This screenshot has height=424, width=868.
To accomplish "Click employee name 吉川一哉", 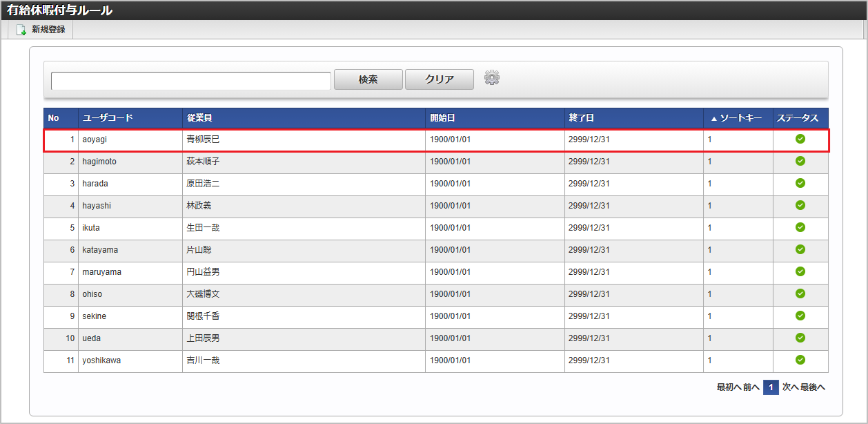I will tap(203, 360).
